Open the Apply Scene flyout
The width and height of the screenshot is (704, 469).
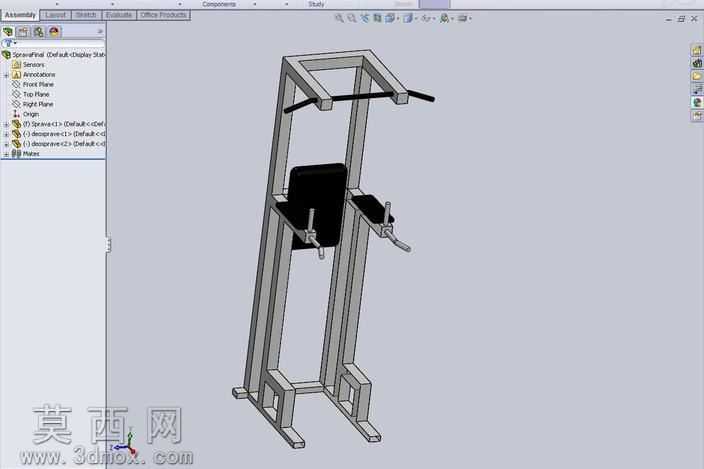pos(446,18)
